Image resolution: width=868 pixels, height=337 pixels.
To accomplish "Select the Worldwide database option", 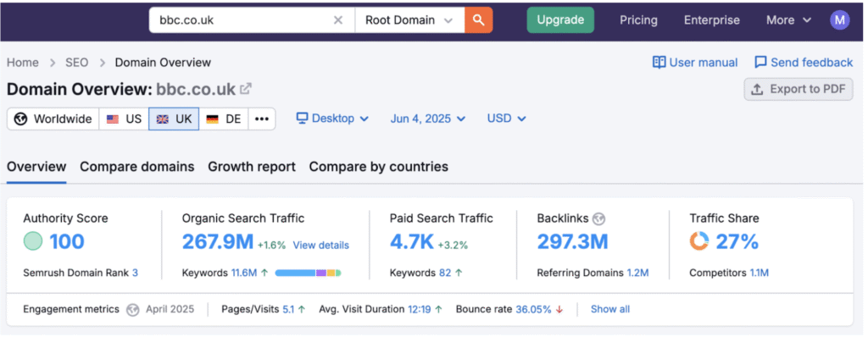I will coord(53,119).
